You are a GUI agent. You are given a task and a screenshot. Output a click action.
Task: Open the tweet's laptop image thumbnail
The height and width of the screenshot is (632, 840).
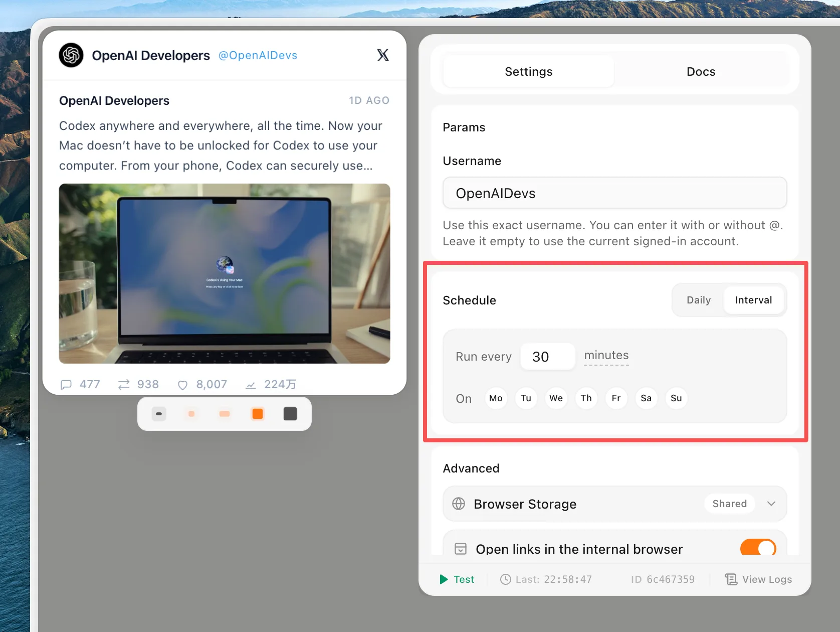225,273
